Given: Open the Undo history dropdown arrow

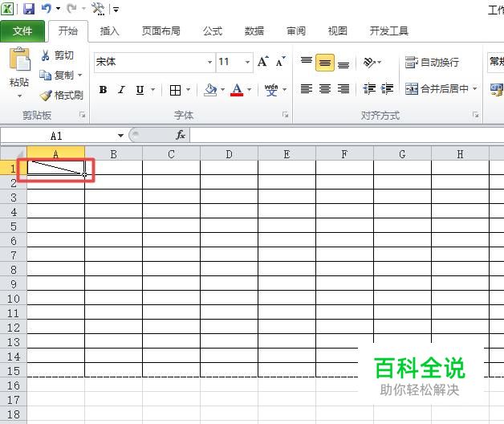Looking at the screenshot, I should [x=58, y=9].
